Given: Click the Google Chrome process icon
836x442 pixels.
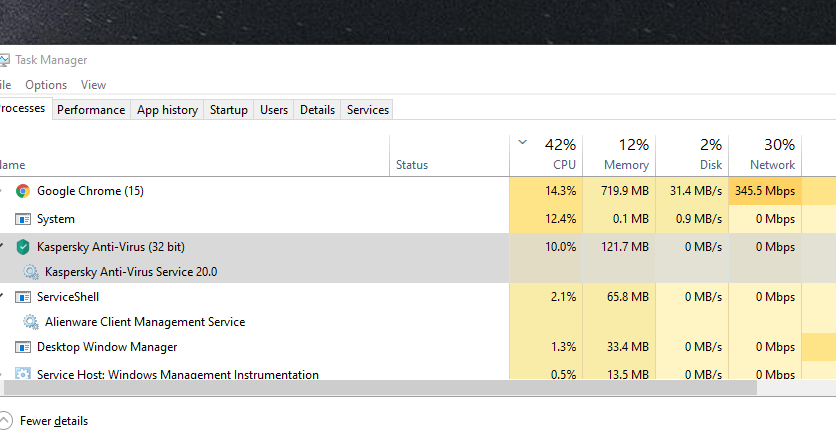Looking at the screenshot, I should click(x=23, y=191).
